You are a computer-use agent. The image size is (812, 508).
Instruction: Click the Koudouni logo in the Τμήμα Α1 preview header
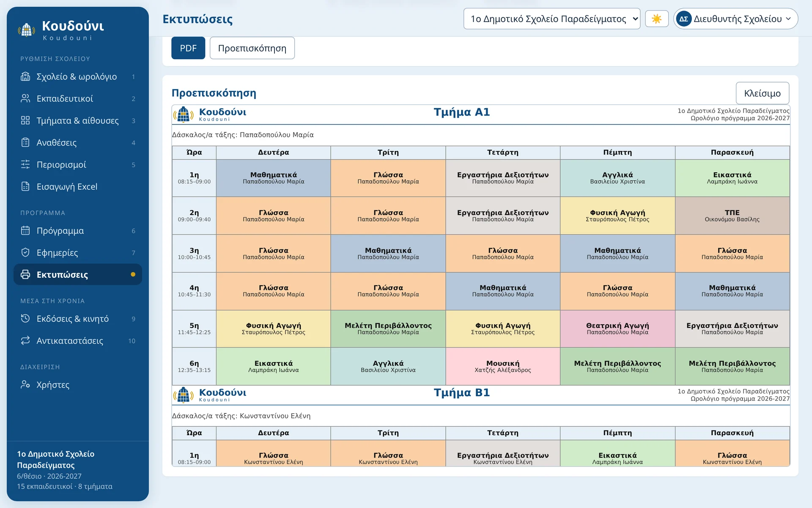coord(210,114)
